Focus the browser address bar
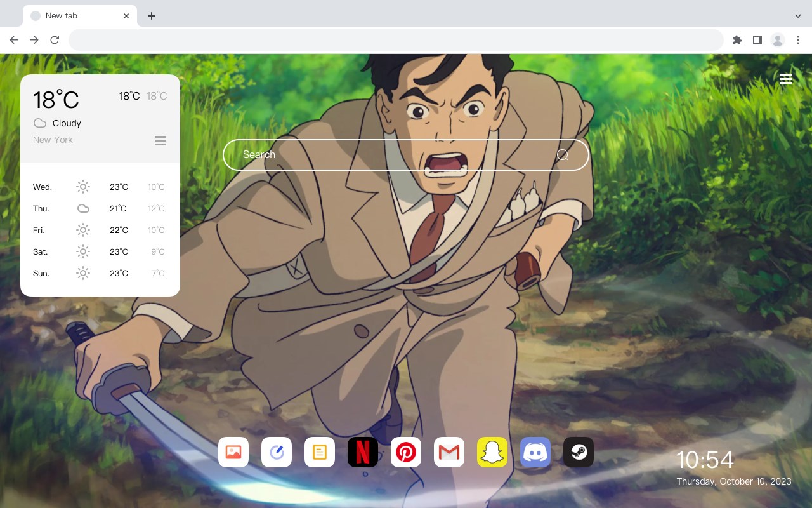The height and width of the screenshot is (508, 812). coord(396,40)
